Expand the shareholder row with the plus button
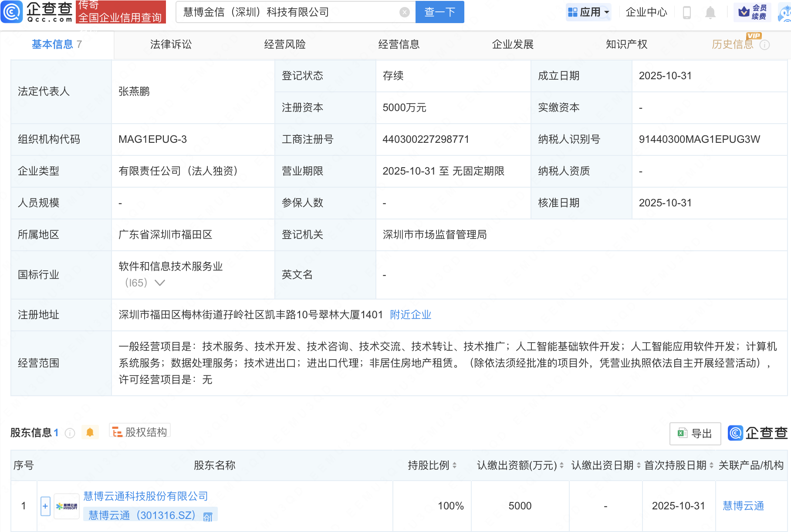The image size is (791, 532). pos(45,506)
